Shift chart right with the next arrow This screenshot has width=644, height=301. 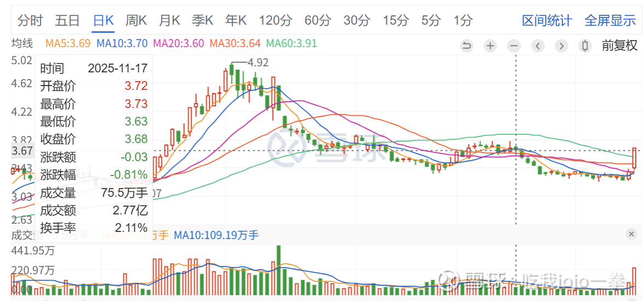coord(561,46)
